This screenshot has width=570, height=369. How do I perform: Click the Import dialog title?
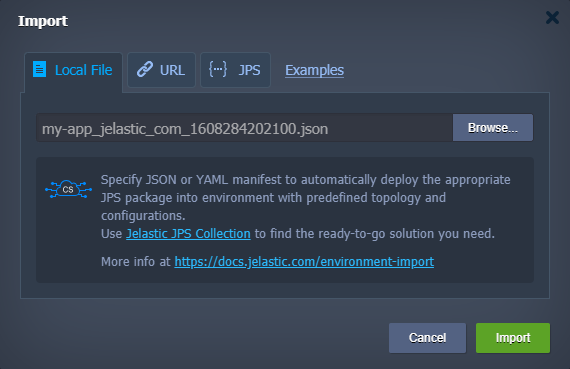click(43, 21)
